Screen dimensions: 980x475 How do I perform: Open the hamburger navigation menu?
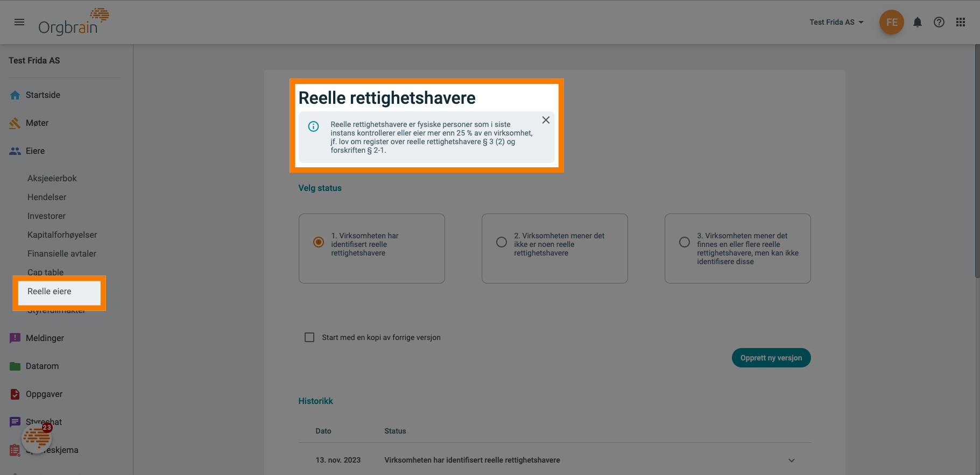coord(19,22)
